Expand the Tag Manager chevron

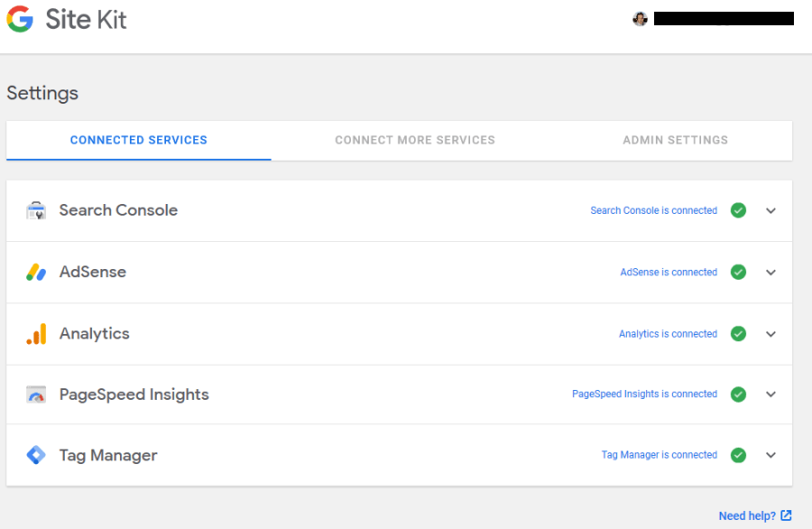click(770, 455)
